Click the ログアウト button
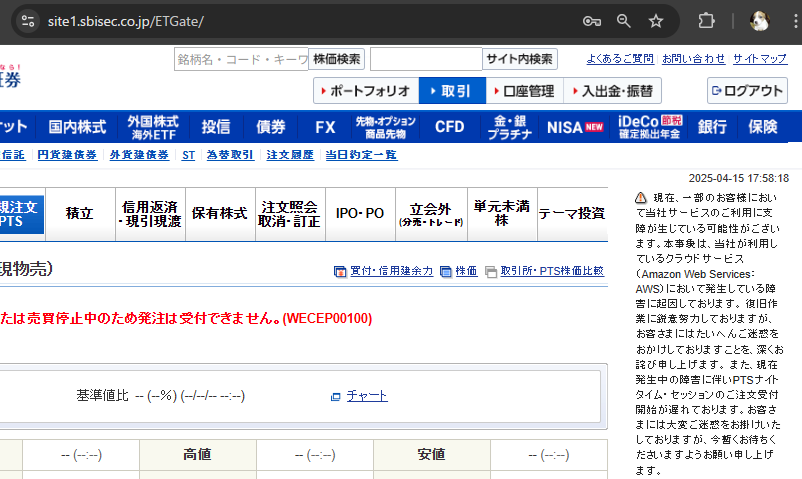 click(x=747, y=91)
